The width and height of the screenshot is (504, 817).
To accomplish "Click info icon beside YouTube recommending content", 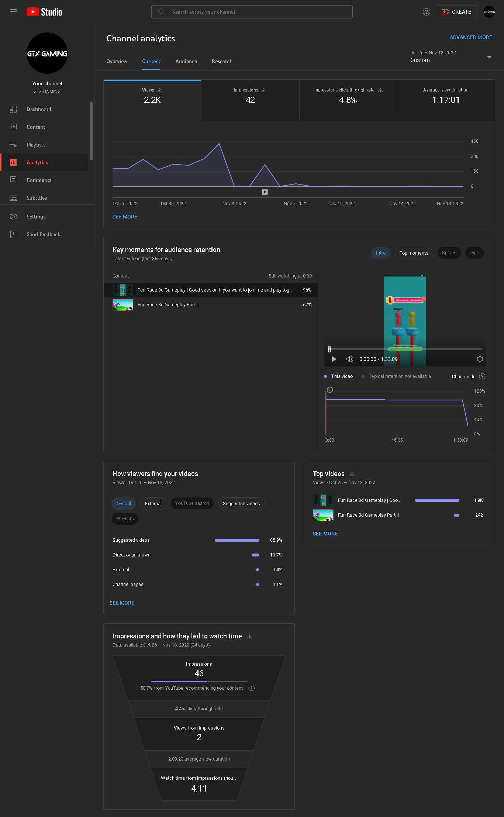I will [252, 688].
